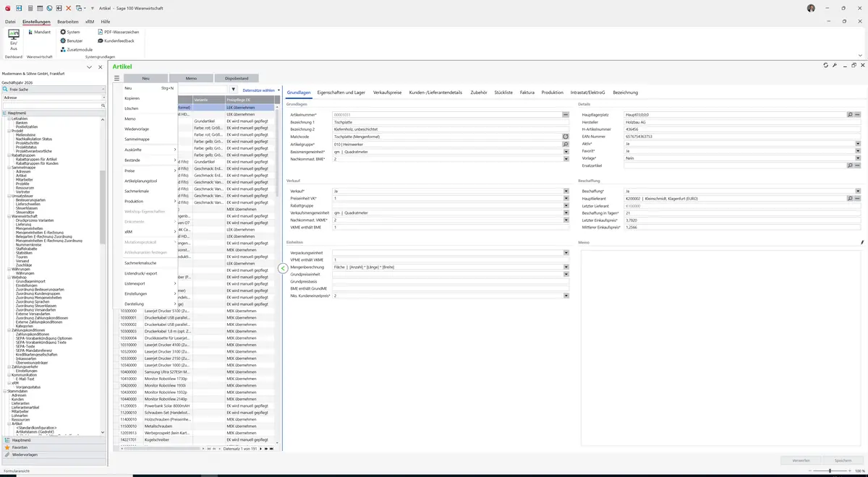Viewport: 868px width, 477px height.
Task: Click the Hauptlieferant search magnifier icon
Action: coord(850,198)
